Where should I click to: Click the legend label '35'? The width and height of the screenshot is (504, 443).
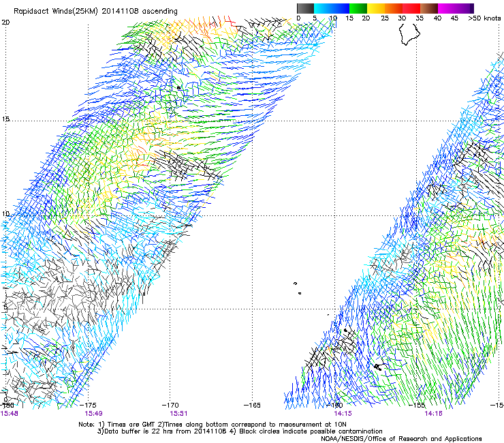click(420, 18)
